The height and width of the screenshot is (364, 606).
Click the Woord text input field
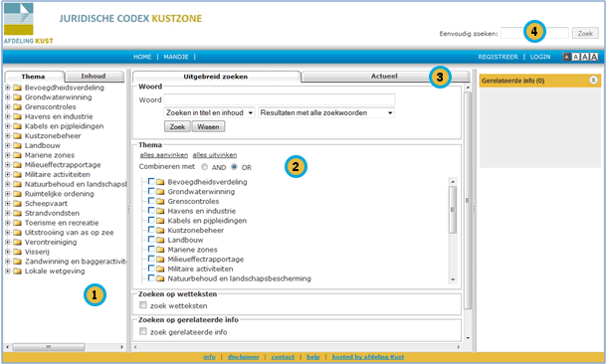(279, 99)
